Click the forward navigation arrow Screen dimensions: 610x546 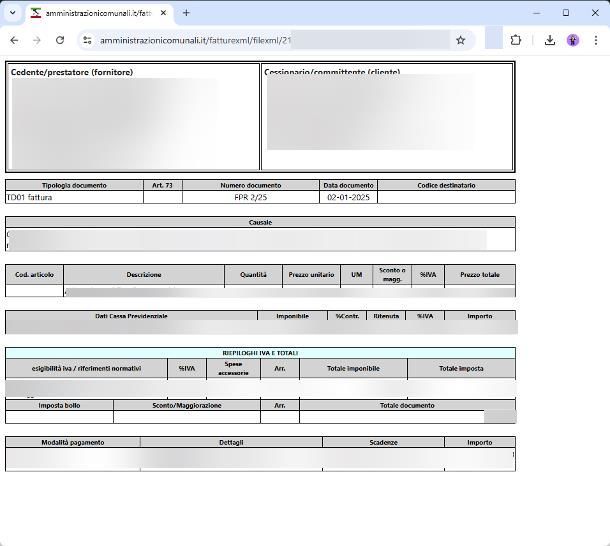click(37, 40)
